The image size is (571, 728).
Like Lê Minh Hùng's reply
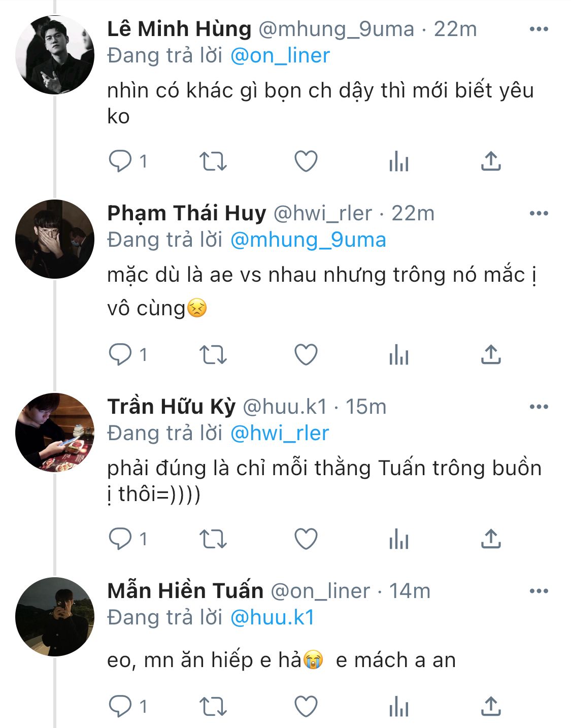(x=306, y=161)
